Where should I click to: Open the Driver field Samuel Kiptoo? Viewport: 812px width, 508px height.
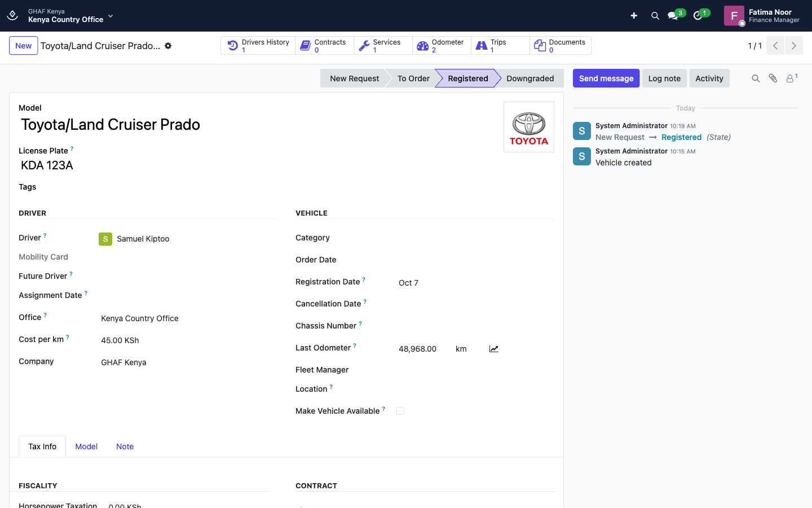pos(143,239)
